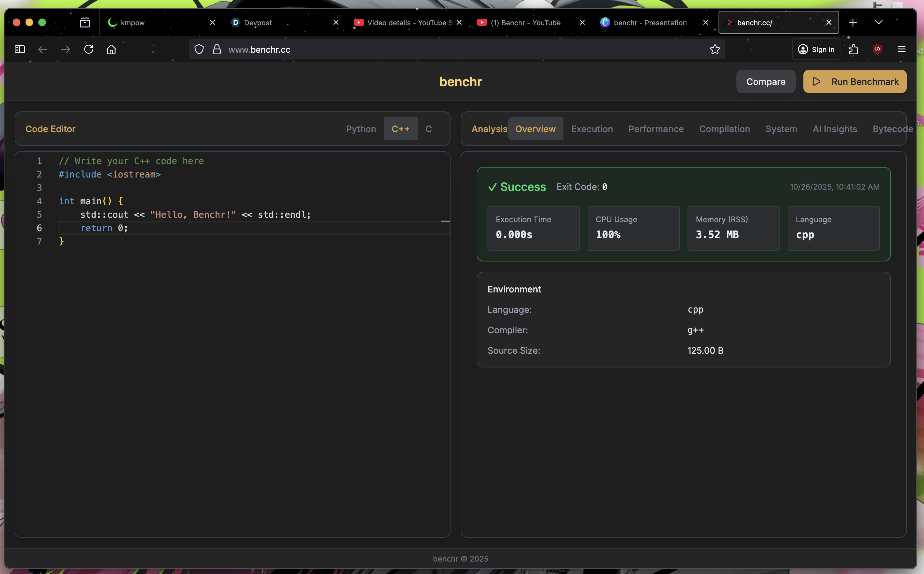Expand the list all tabs chevron
Screen dimensions: 924x574
click(x=878, y=23)
